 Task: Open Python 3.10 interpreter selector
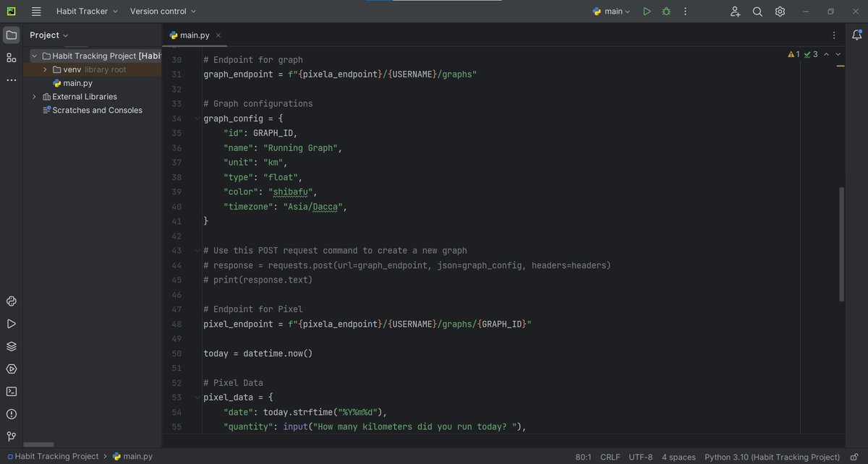(x=773, y=457)
